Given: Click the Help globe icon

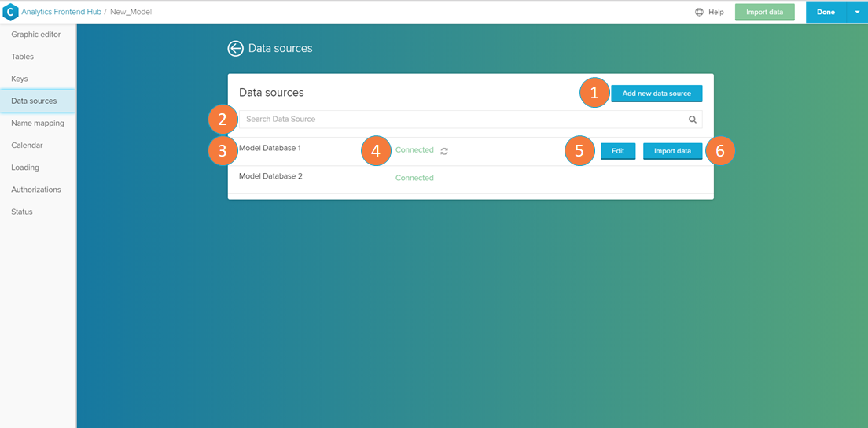Looking at the screenshot, I should (699, 12).
